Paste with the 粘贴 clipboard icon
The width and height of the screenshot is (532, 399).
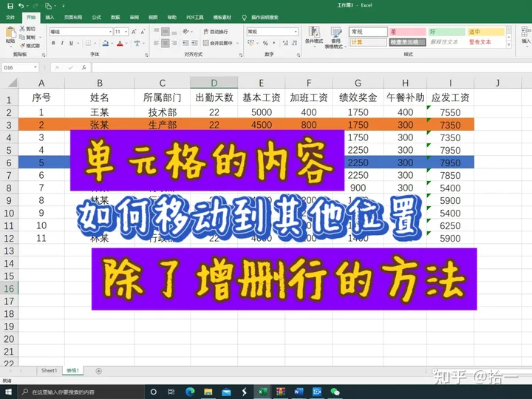10,35
